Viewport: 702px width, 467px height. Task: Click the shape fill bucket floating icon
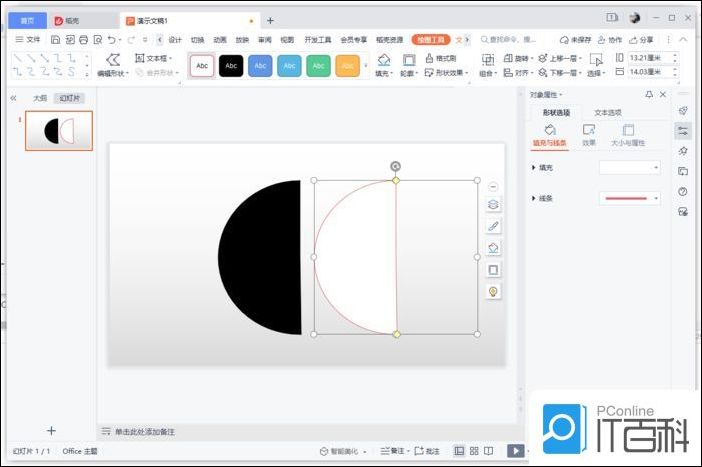493,248
